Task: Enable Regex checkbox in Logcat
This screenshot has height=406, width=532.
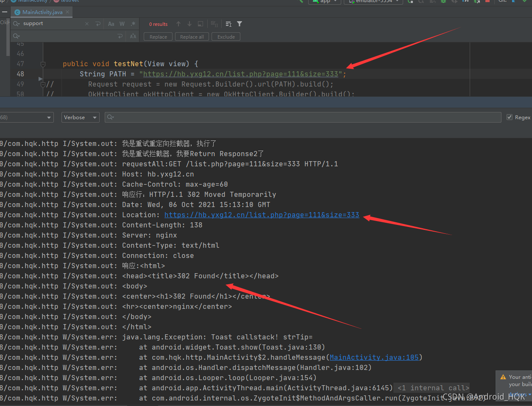Action: click(x=510, y=117)
